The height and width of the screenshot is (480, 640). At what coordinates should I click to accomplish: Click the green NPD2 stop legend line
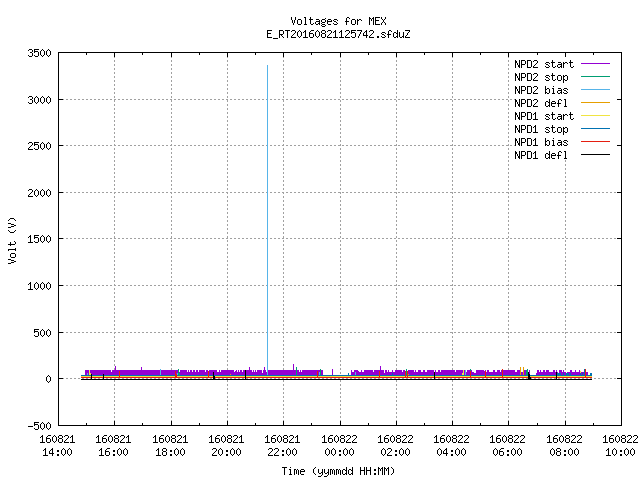pos(596,77)
